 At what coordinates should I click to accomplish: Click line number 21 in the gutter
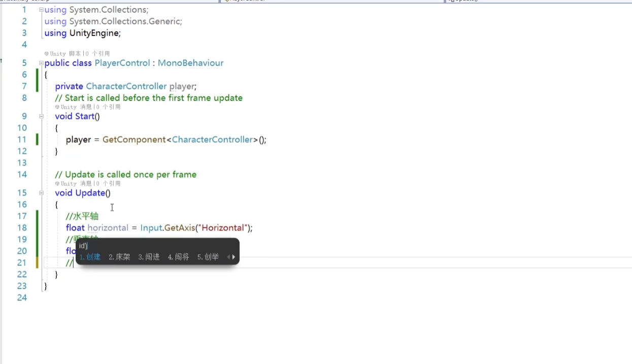pos(22,262)
